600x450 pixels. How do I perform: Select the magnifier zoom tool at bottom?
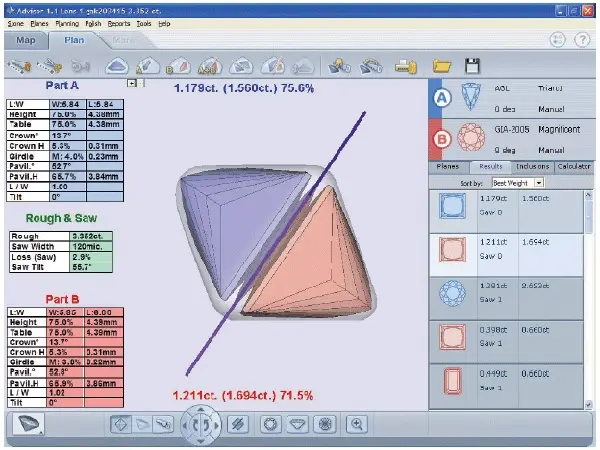[357, 424]
